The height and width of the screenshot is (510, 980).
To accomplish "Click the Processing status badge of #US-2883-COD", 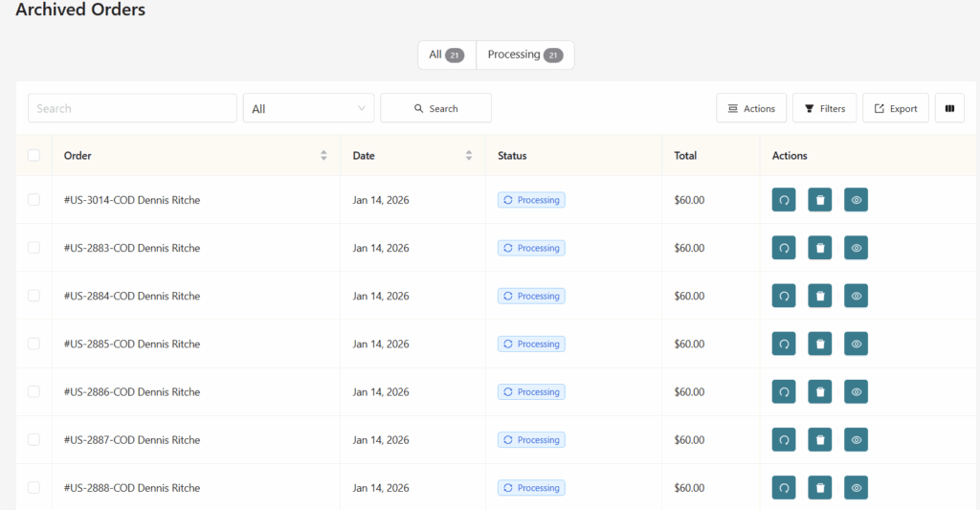I will (531, 248).
